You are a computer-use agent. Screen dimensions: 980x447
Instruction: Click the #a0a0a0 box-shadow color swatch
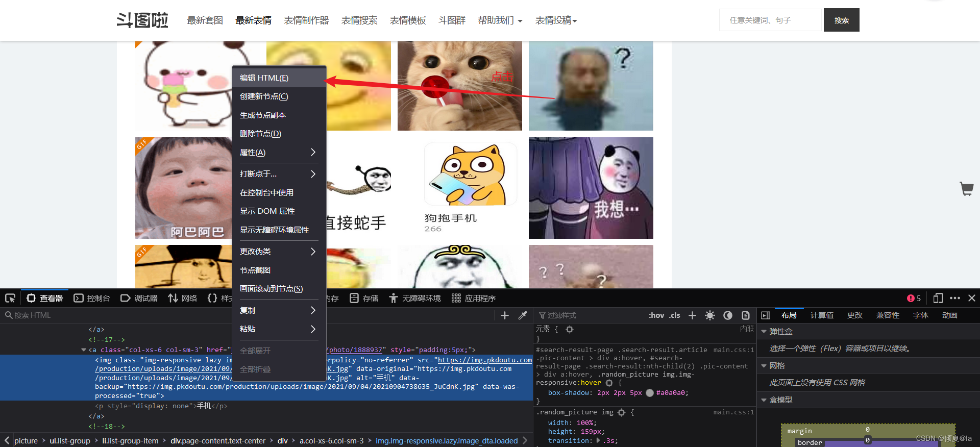coord(650,393)
